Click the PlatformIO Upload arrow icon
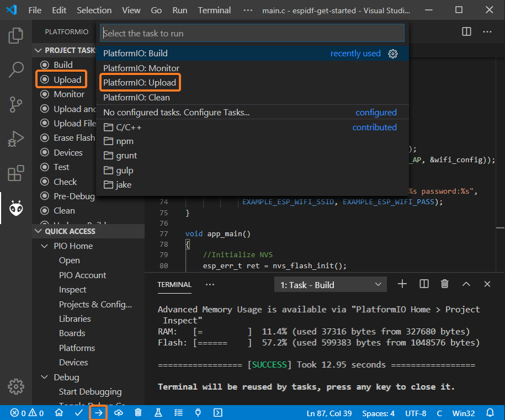This screenshot has height=420, width=505. click(x=98, y=413)
